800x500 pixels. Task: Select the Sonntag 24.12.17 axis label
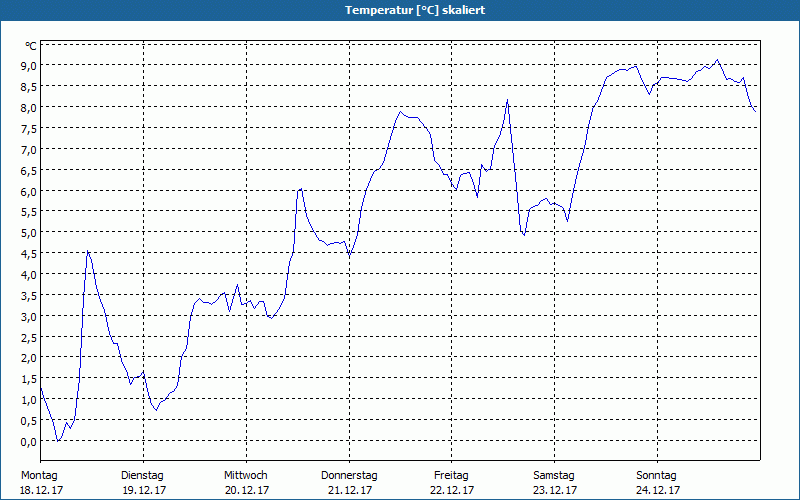coord(657,483)
